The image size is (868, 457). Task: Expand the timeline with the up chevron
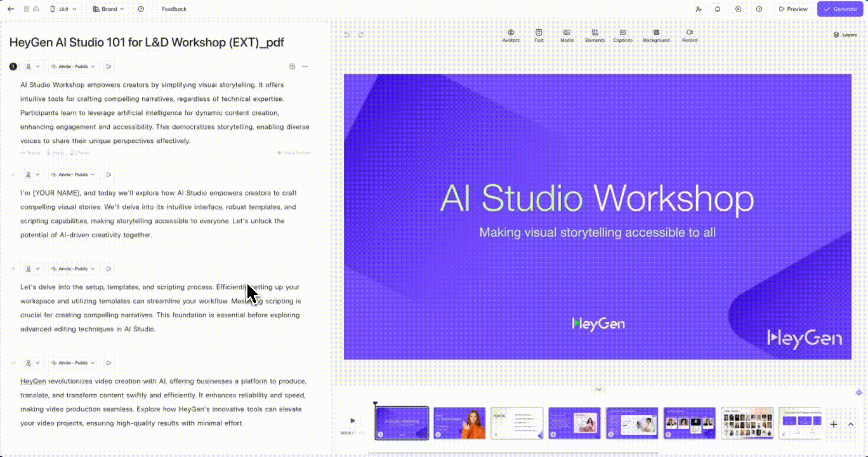tap(851, 425)
